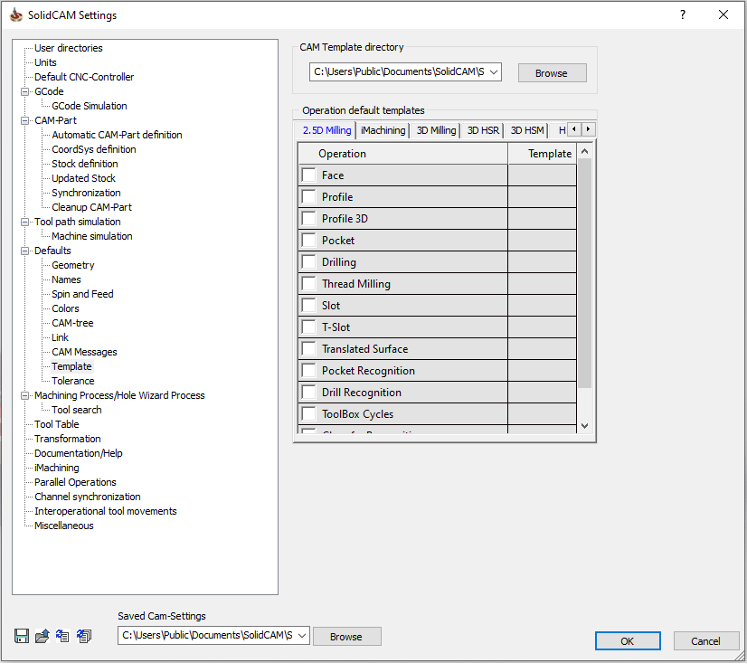Viewport: 747px width, 664px height.
Task: Open Miscellaneous settings page
Action: click(64, 526)
